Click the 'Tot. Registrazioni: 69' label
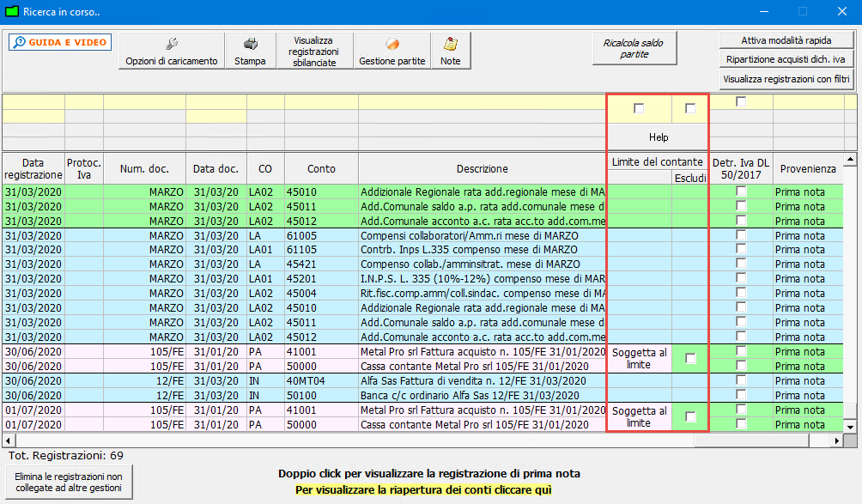Screen dimensions: 862x504 [66, 456]
